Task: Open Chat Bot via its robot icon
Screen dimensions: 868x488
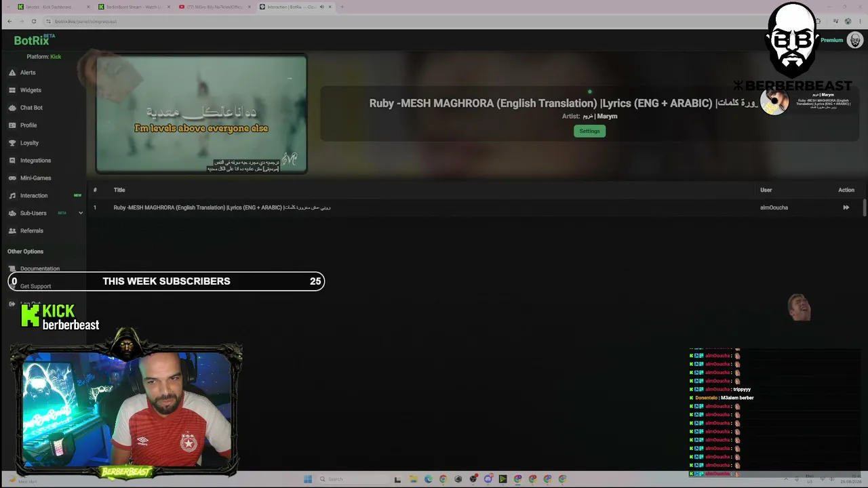Action: pos(12,108)
